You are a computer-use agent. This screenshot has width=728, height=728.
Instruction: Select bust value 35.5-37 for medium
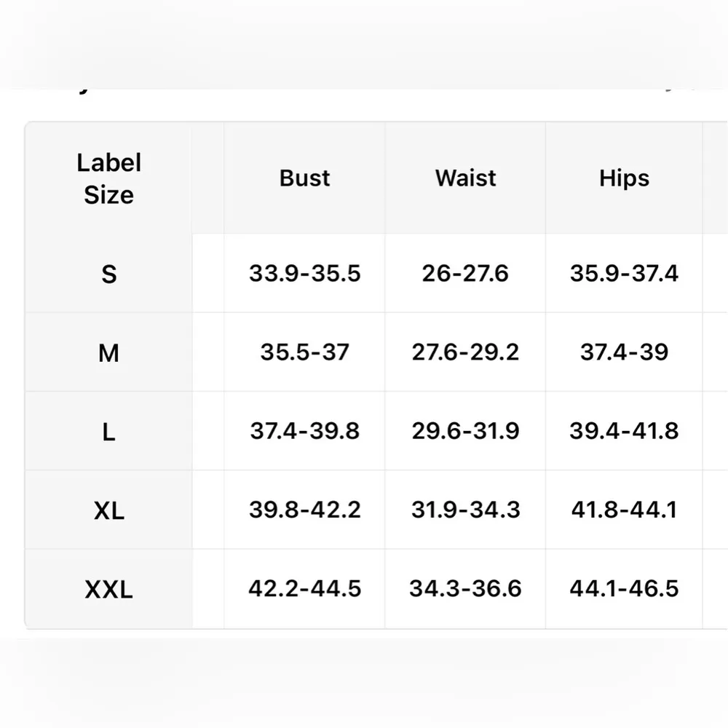point(304,352)
